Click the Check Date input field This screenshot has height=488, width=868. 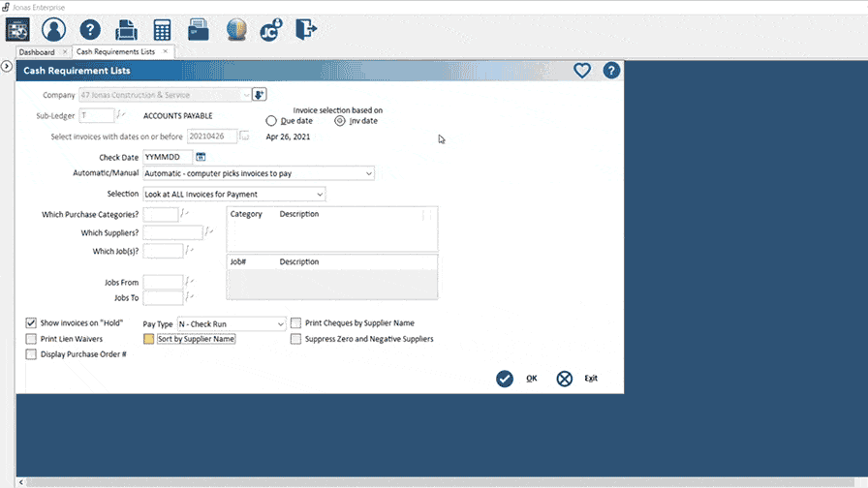point(168,157)
